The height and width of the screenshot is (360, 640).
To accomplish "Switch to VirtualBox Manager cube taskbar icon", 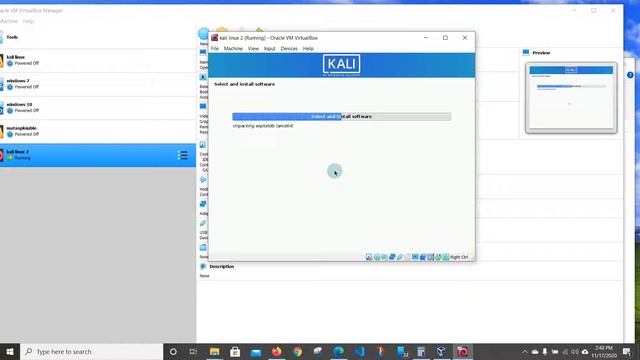I will (x=441, y=351).
